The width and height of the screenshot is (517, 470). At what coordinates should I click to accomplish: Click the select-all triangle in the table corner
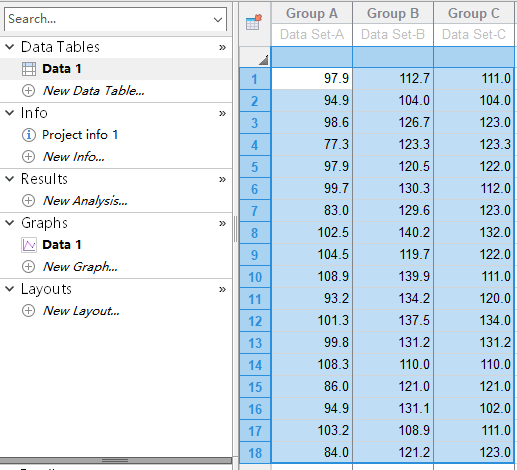[x=264, y=60]
